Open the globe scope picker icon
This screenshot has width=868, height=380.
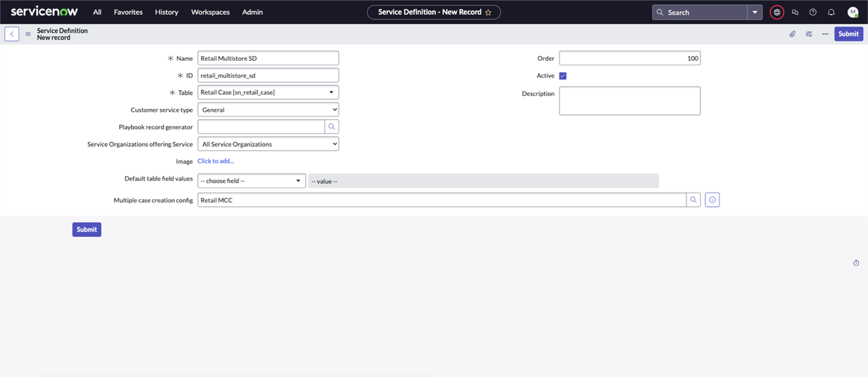tap(777, 12)
